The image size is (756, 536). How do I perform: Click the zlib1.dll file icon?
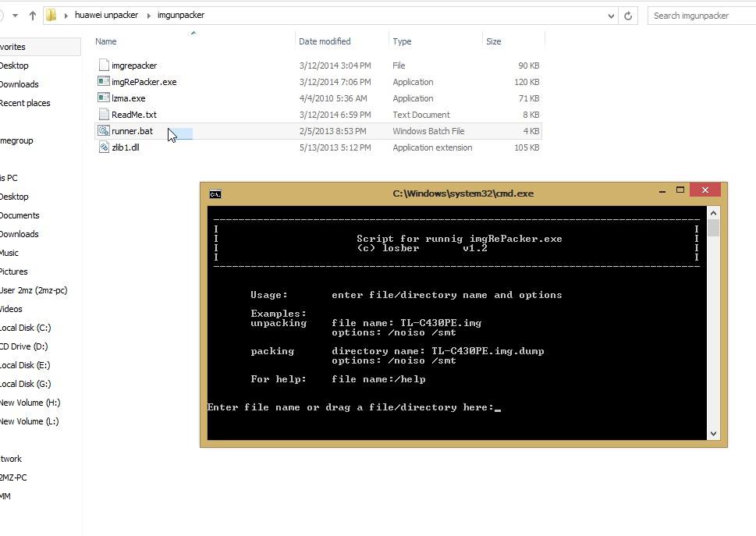tap(104, 147)
